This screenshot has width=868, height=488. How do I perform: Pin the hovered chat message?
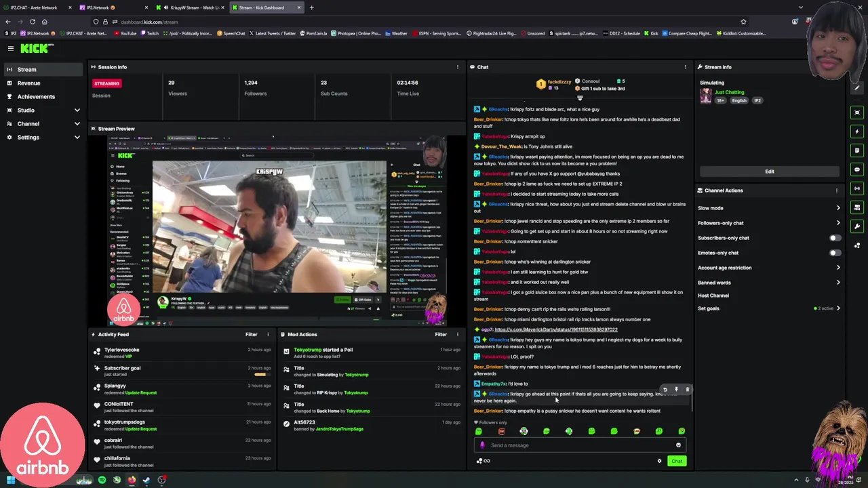coord(676,390)
